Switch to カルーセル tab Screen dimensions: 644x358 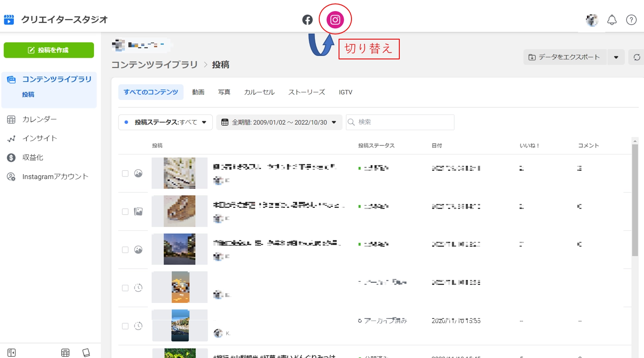(x=259, y=92)
